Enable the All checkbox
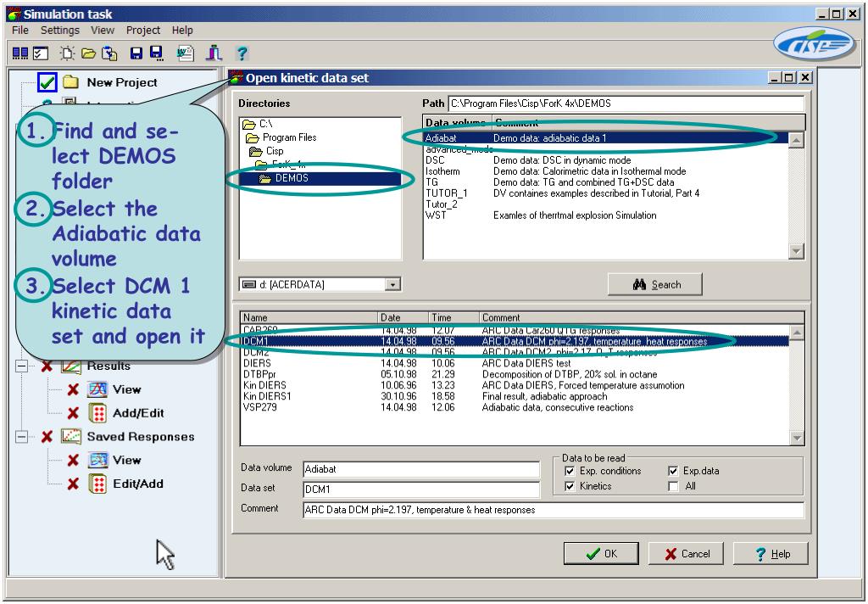The image size is (868, 604). pos(673,486)
